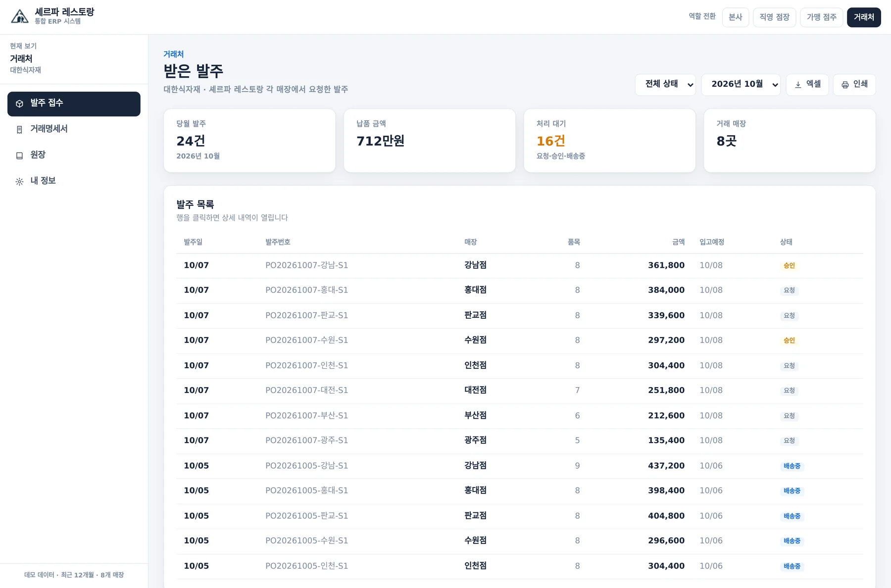The width and height of the screenshot is (891, 588).
Task: Open order PO20261005-인천-S1
Action: [520, 566]
